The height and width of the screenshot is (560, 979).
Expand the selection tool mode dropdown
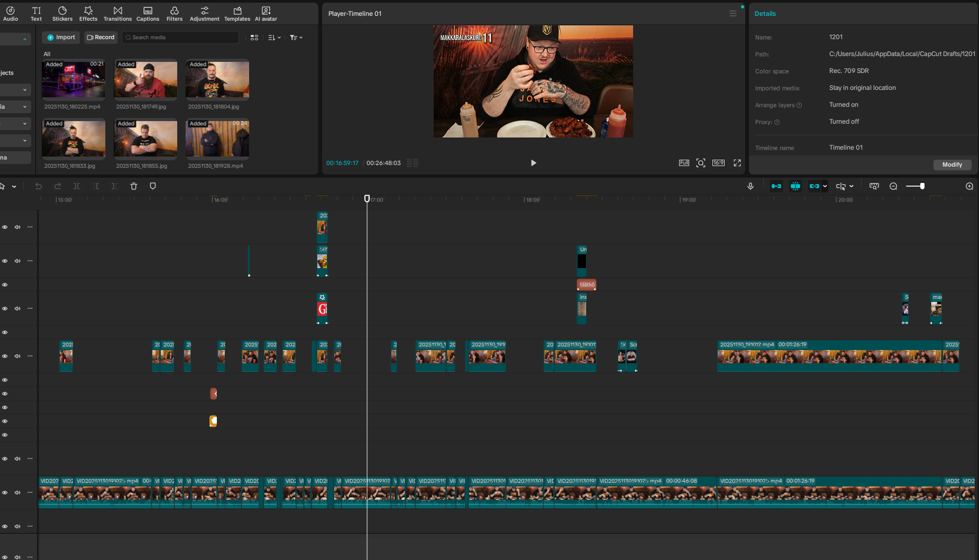[x=14, y=186]
